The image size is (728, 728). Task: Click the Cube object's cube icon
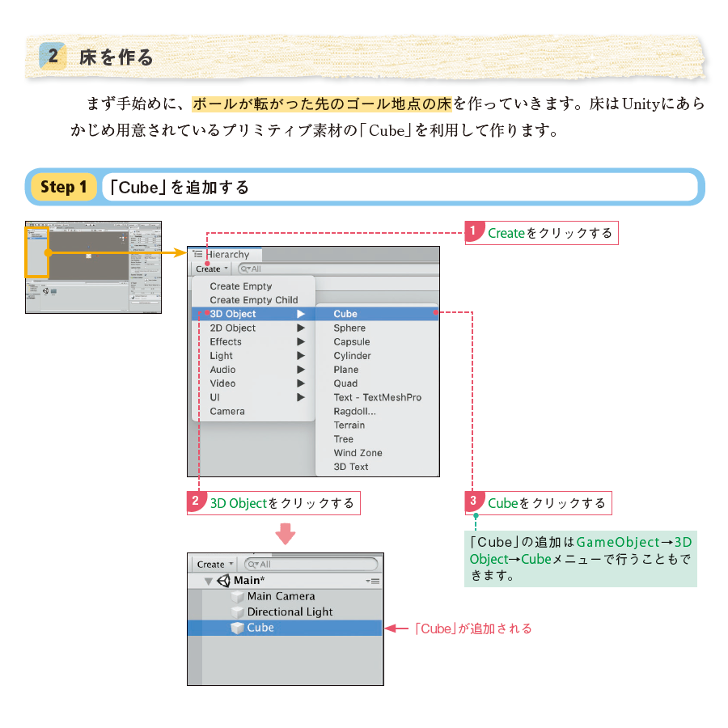[x=238, y=629]
